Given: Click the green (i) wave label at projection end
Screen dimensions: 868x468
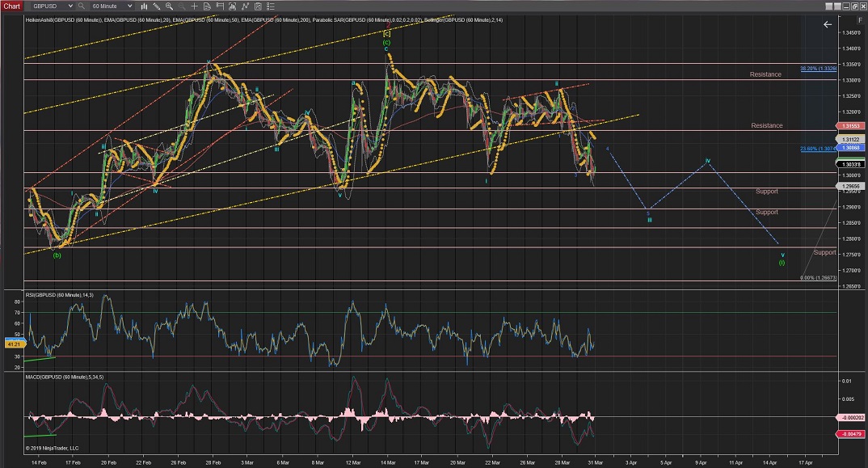Looking at the screenshot, I should (x=782, y=263).
